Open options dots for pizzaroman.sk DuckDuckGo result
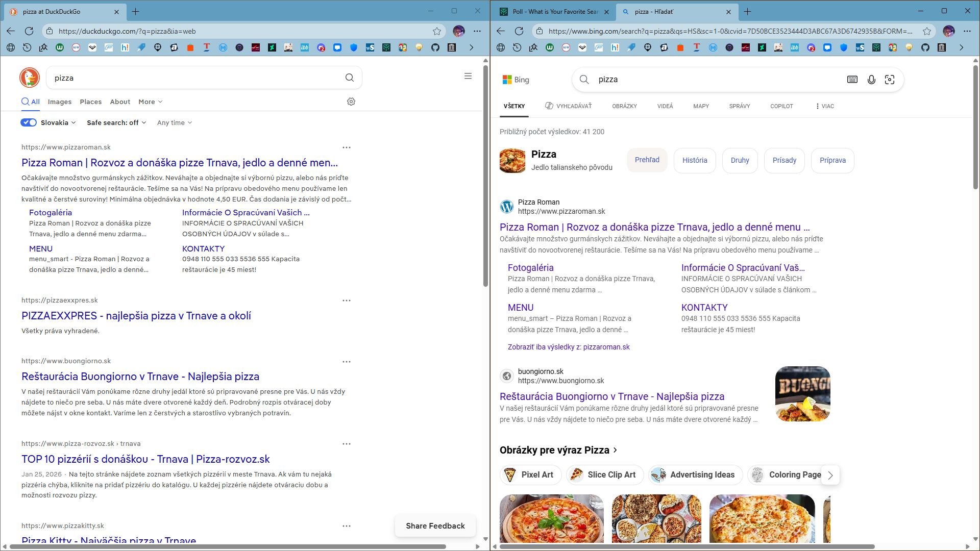Screen dimensions: 980x551 (347, 147)
